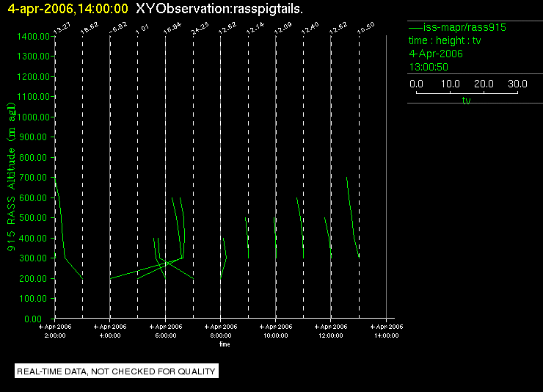Click the XYObservation:rasspigtails title text
The image size is (543, 392).
click(219, 9)
